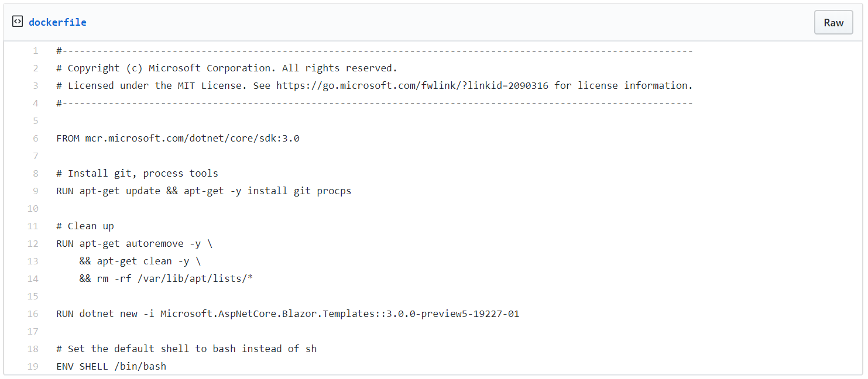Click the default shell bash comment
The height and width of the screenshot is (379, 868).
(186, 349)
